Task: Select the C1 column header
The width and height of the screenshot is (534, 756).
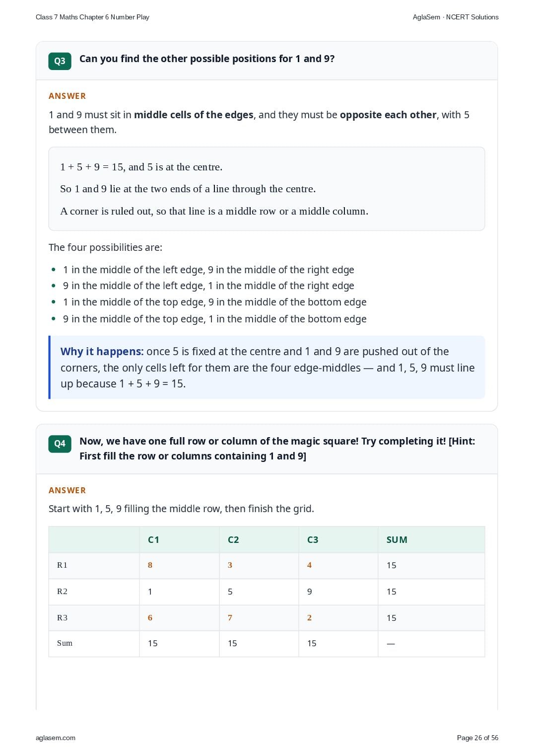Action: pyautogui.click(x=154, y=540)
